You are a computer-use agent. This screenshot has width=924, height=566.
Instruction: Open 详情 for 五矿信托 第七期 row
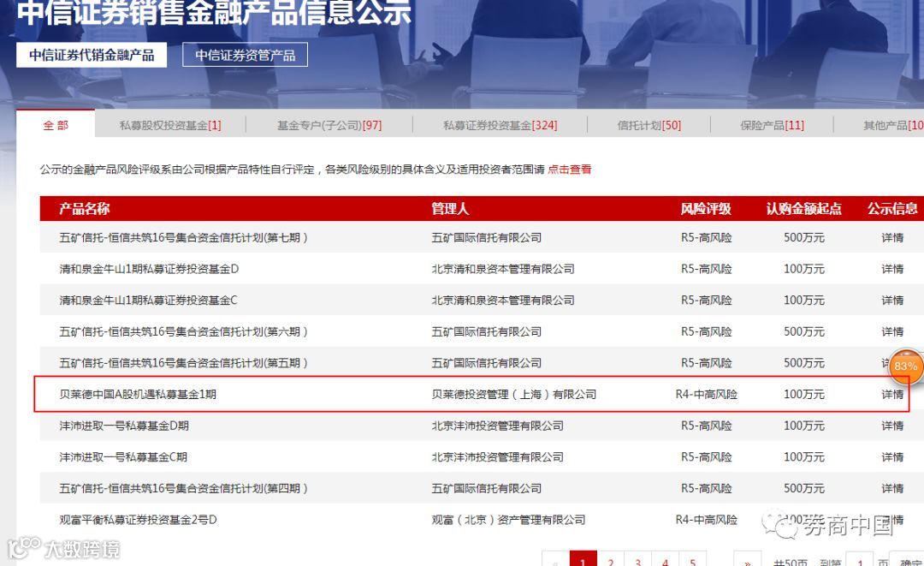892,237
